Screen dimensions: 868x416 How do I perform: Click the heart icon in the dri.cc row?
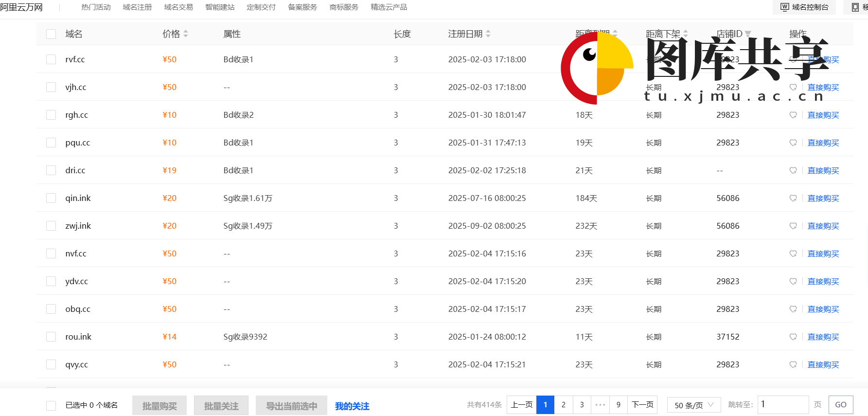point(793,170)
